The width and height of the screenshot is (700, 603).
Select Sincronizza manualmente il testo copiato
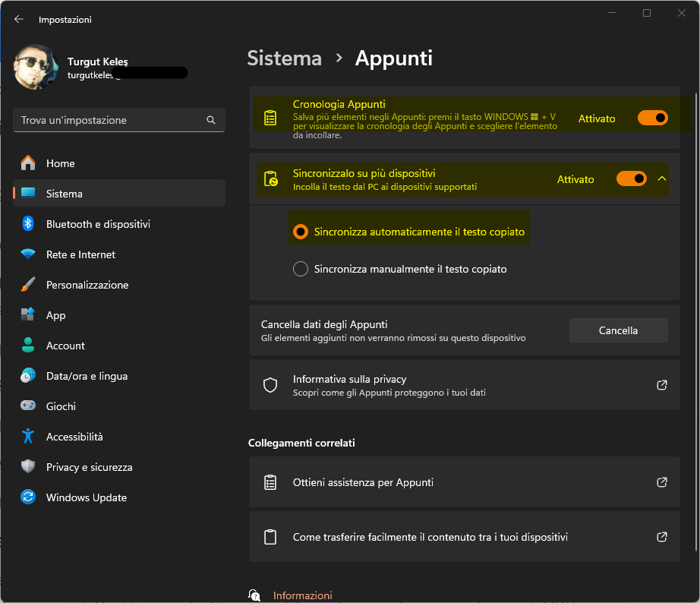pos(301,269)
